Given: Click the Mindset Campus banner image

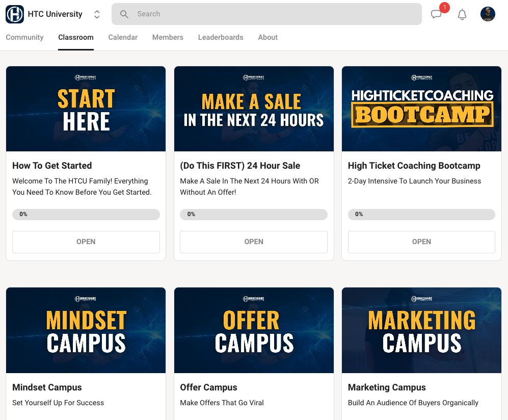Looking at the screenshot, I should tap(86, 330).
